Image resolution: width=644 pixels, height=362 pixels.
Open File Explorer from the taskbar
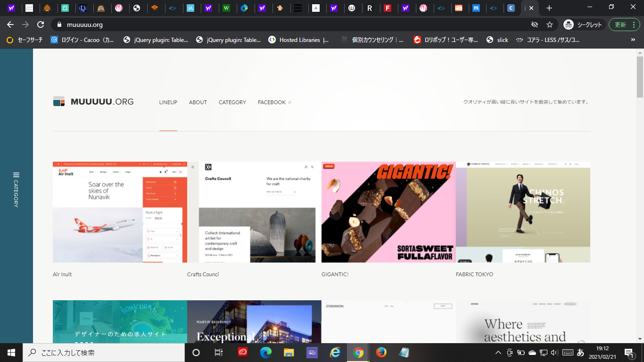pos(289,353)
